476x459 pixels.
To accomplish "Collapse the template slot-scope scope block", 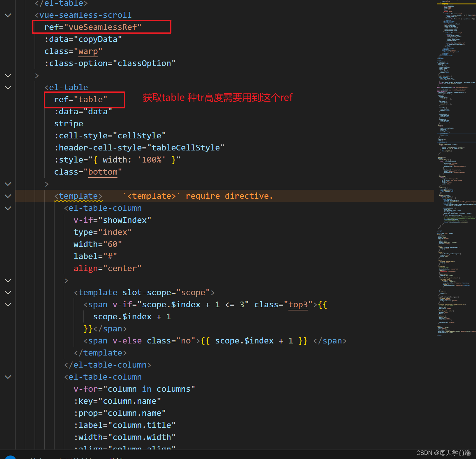I will point(8,293).
